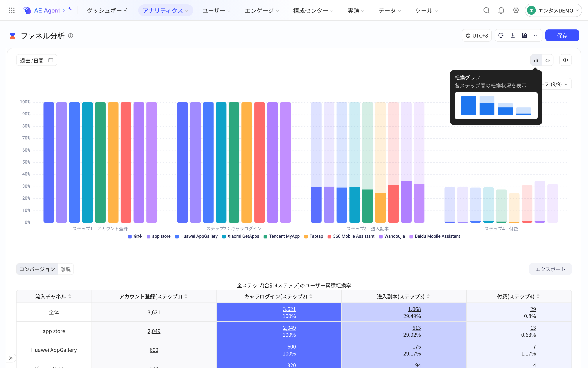Toggle app store series in legend

159,236
